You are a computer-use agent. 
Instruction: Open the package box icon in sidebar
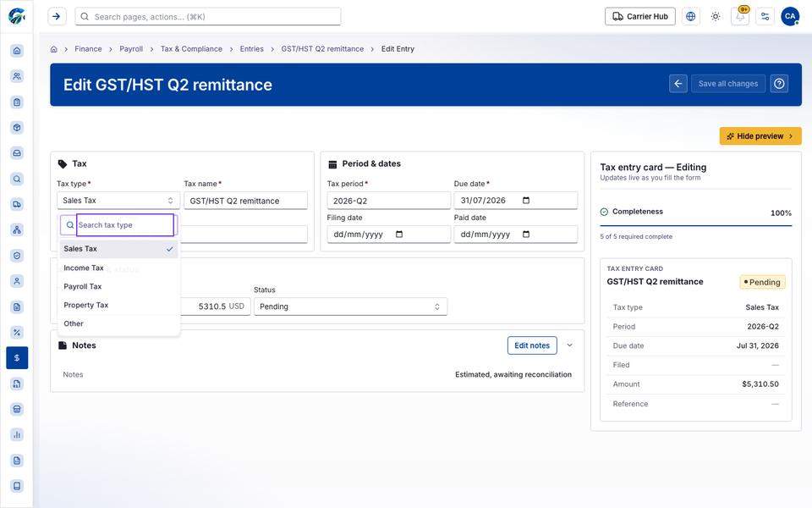17,128
